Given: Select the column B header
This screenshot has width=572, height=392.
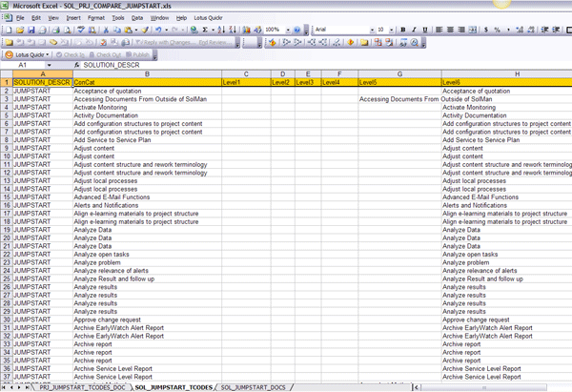Looking at the screenshot, I should coord(147,74).
